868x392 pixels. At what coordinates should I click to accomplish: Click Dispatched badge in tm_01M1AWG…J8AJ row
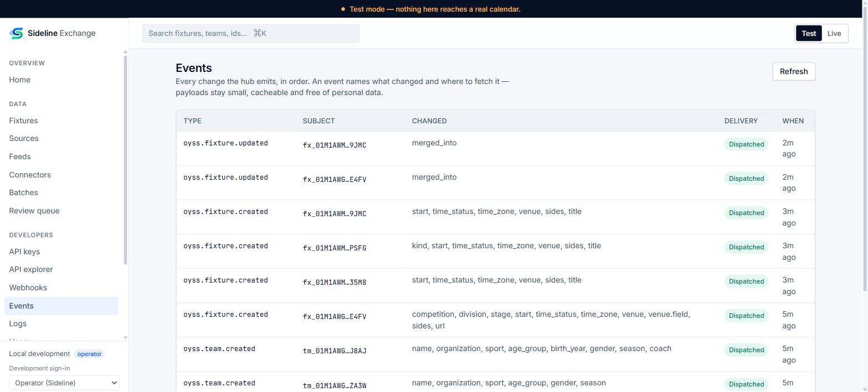point(746,350)
